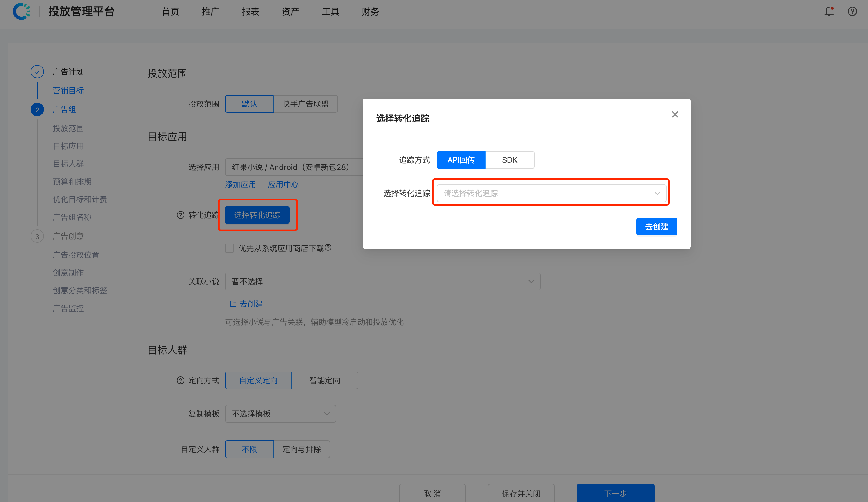
Task: Click the platform logo icon
Action: (21, 11)
